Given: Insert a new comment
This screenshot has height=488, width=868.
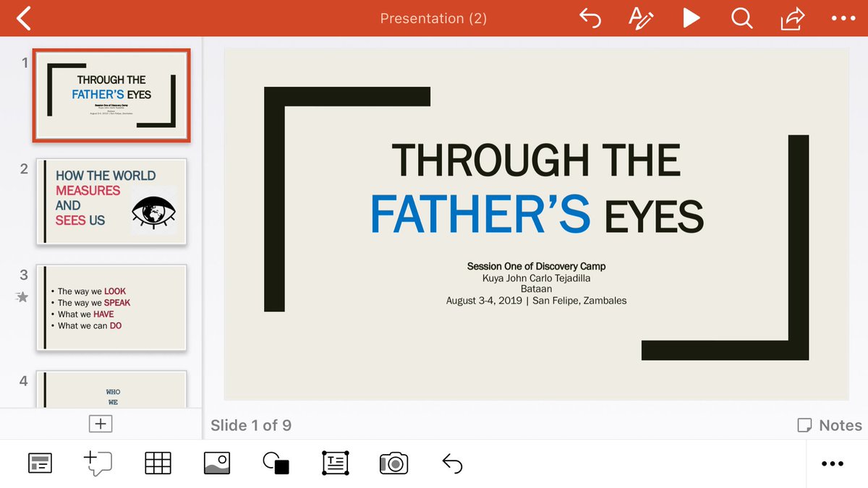Looking at the screenshot, I should (x=98, y=463).
